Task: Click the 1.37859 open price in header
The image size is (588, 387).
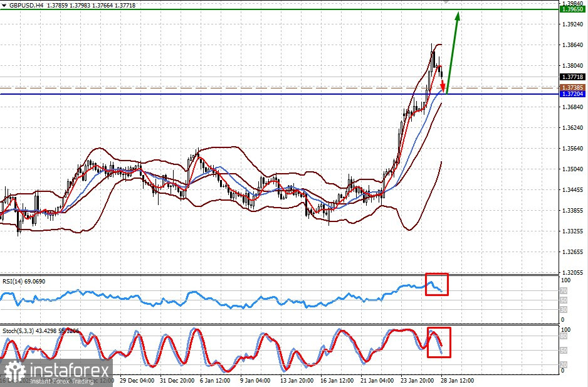Action: [x=58, y=6]
